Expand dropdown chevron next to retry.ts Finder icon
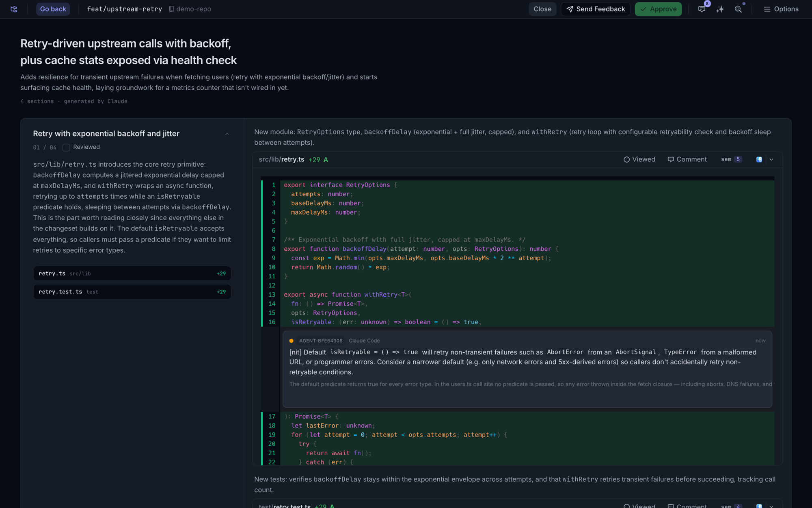Image resolution: width=812 pixels, height=508 pixels. (x=771, y=159)
